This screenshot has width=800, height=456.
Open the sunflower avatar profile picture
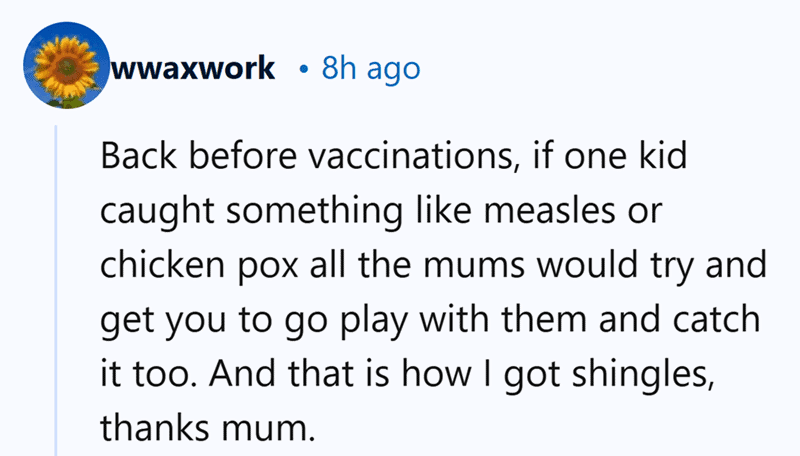click(66, 65)
